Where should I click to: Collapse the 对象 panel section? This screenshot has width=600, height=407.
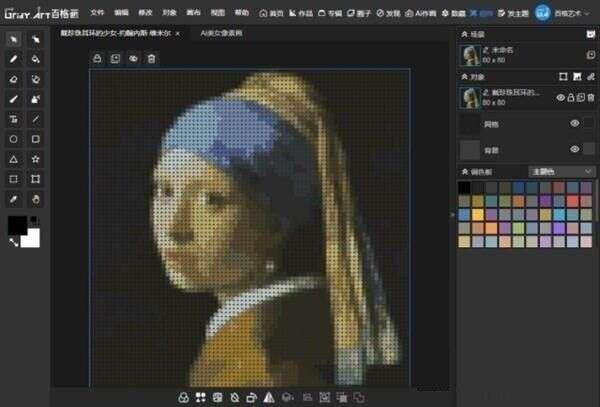[461, 75]
